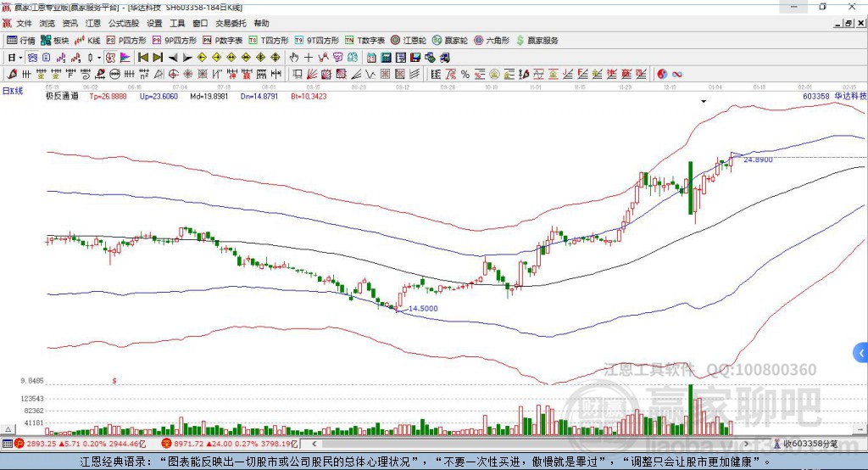Open the 设置 menu
The width and height of the screenshot is (868, 470).
coord(154,23)
